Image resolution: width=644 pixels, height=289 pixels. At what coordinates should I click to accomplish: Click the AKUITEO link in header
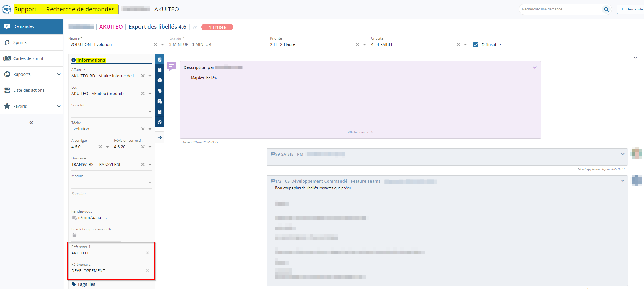(x=111, y=27)
